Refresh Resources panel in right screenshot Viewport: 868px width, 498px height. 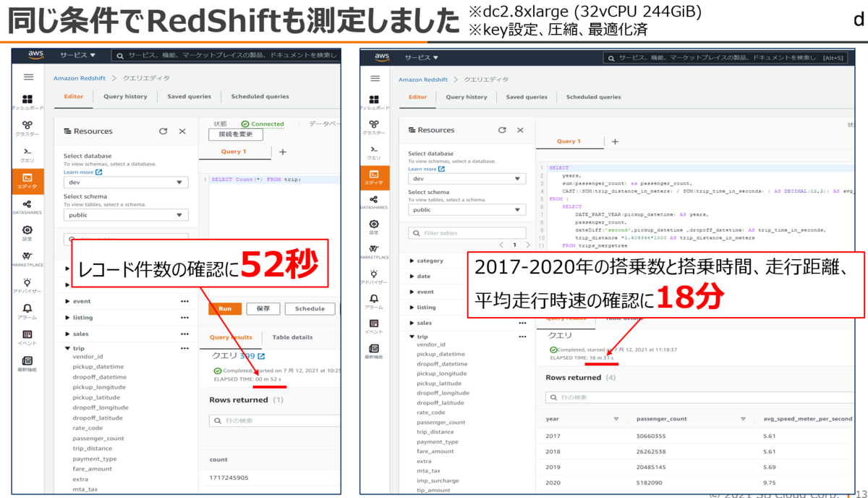point(502,130)
